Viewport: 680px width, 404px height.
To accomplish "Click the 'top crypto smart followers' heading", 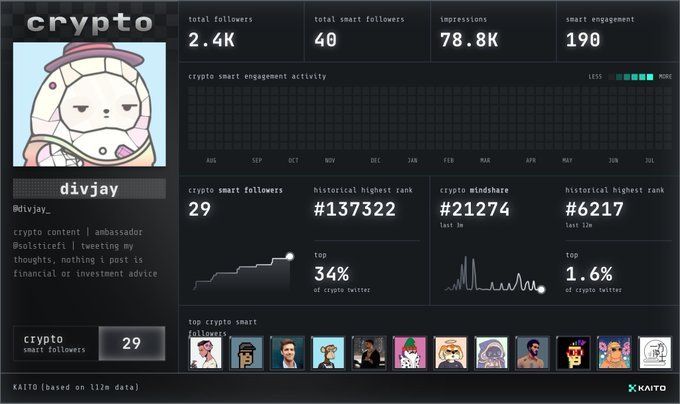I will [x=222, y=327].
